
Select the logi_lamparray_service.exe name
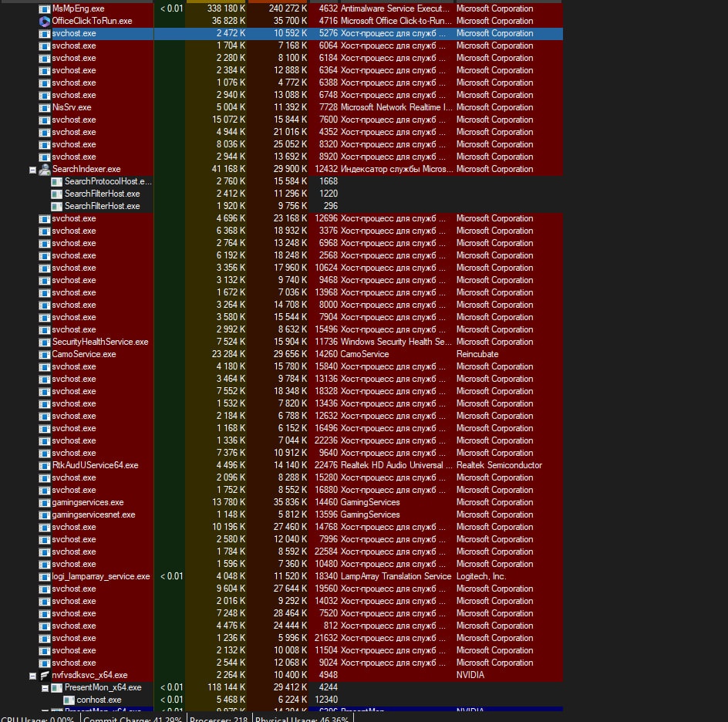[101, 576]
